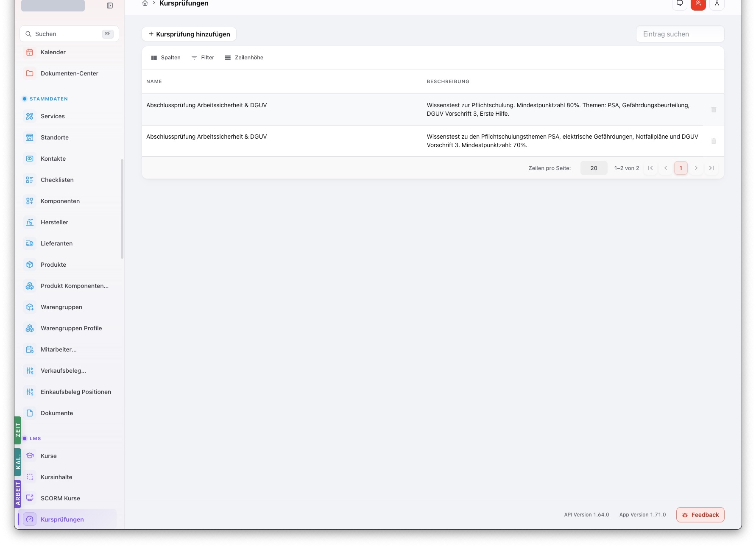Viewport: 756px width, 547px height.
Task: Go to the last page
Action: [x=711, y=168]
